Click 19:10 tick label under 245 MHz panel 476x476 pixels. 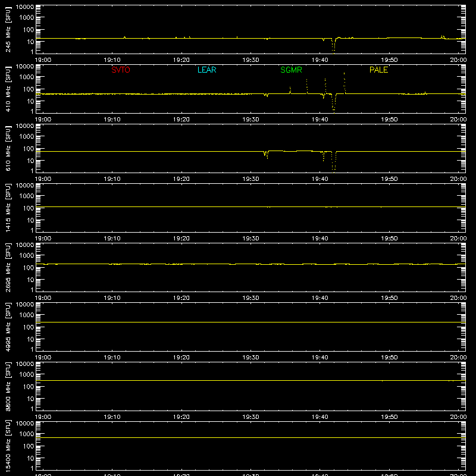tap(112, 60)
